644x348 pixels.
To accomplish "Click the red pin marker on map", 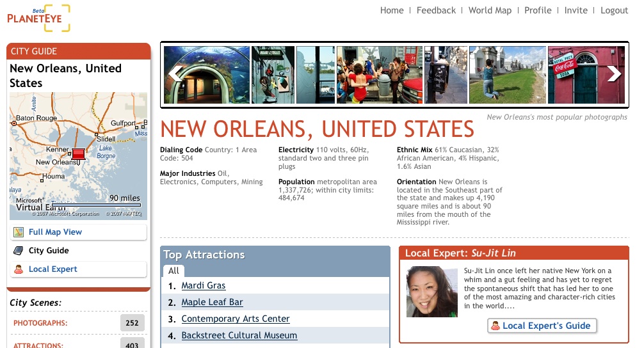I will point(78,154).
